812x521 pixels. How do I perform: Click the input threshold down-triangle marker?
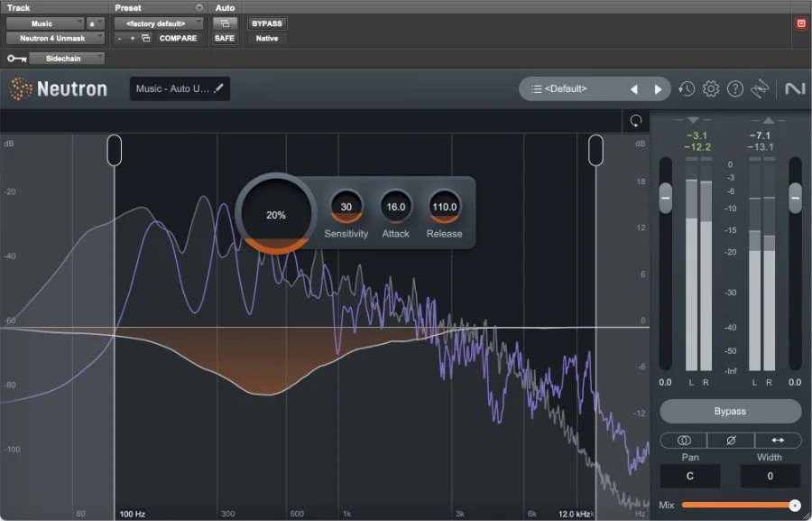[693, 120]
